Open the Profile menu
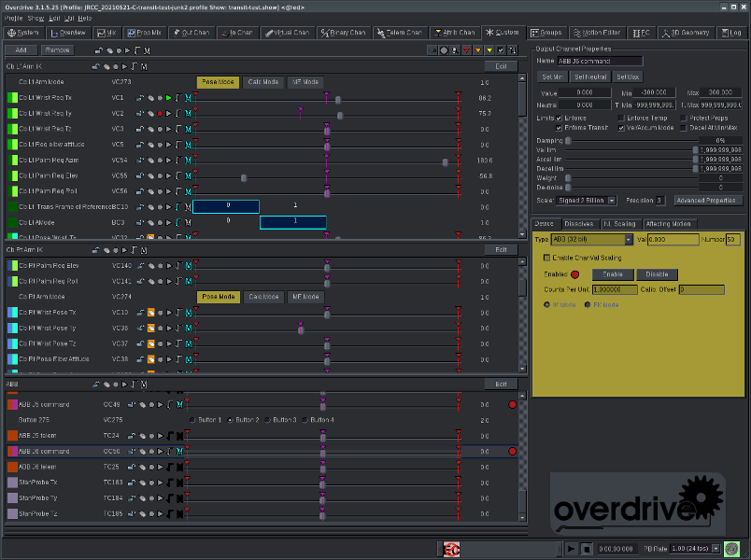751x560 pixels. (13, 18)
